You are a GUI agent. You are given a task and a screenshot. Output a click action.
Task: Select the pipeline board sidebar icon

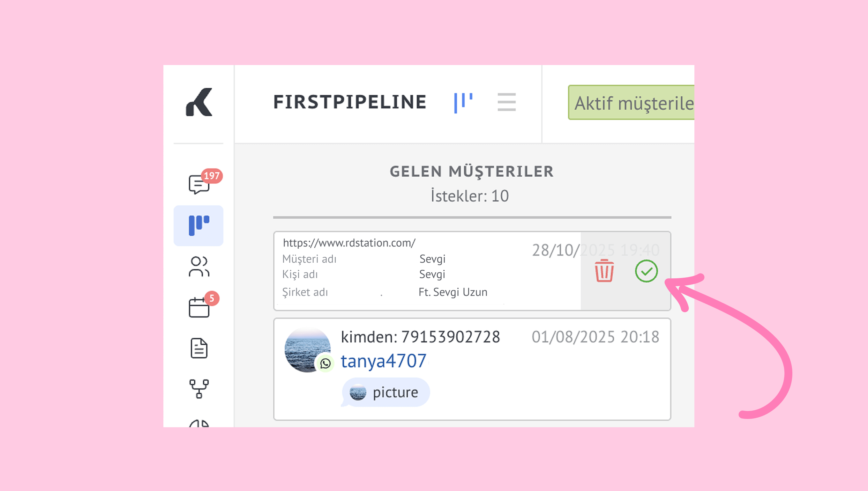click(198, 225)
